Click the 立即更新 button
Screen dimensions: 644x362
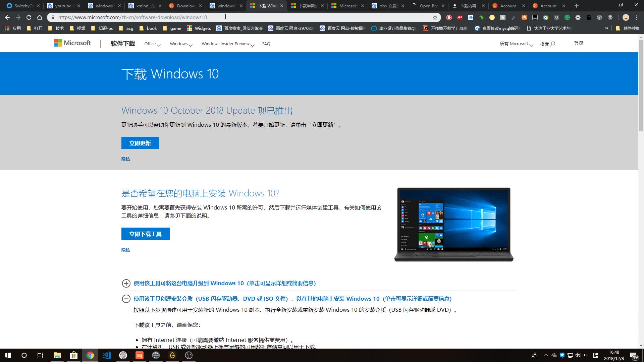click(x=140, y=143)
